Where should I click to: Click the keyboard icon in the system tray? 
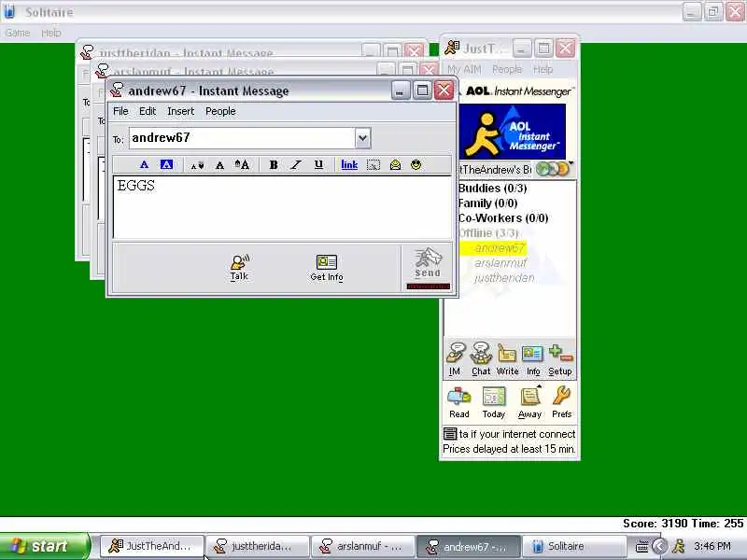[642, 547]
